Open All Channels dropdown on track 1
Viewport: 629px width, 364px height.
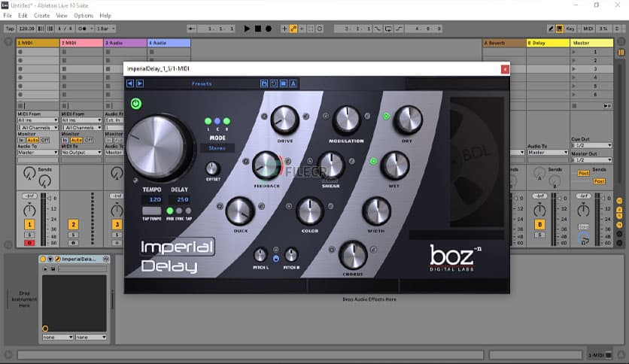point(38,128)
